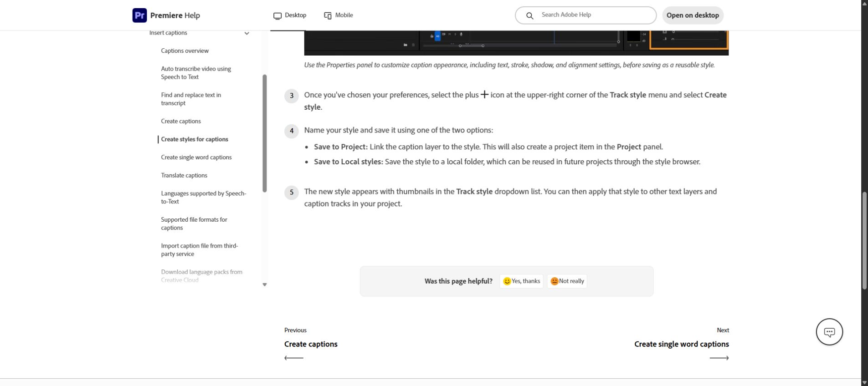Image resolution: width=868 pixels, height=386 pixels.
Task: Click the sidebar scroll-down arrow
Action: pos(264,284)
